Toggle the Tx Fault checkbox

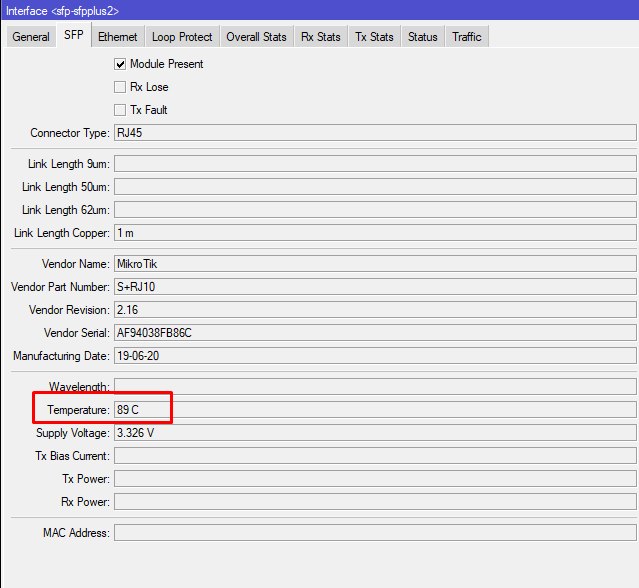coord(120,110)
